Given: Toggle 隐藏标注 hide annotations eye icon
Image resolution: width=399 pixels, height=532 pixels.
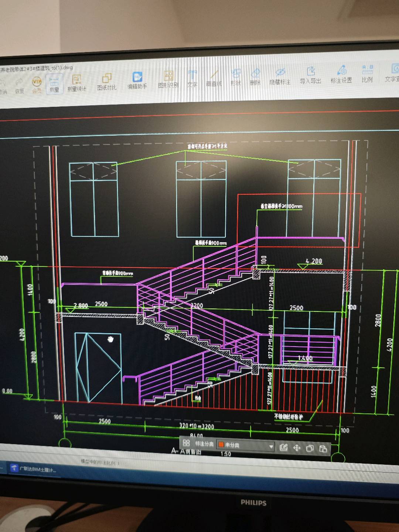Looking at the screenshot, I should [x=280, y=76].
